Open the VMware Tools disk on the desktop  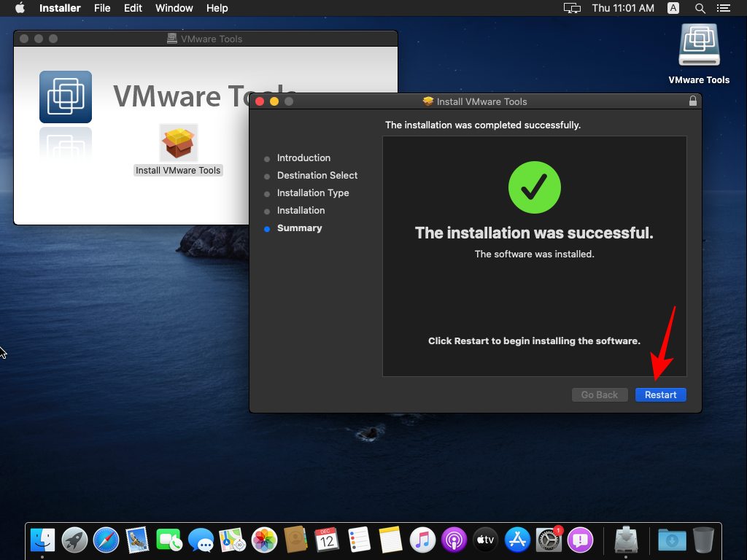pos(699,44)
